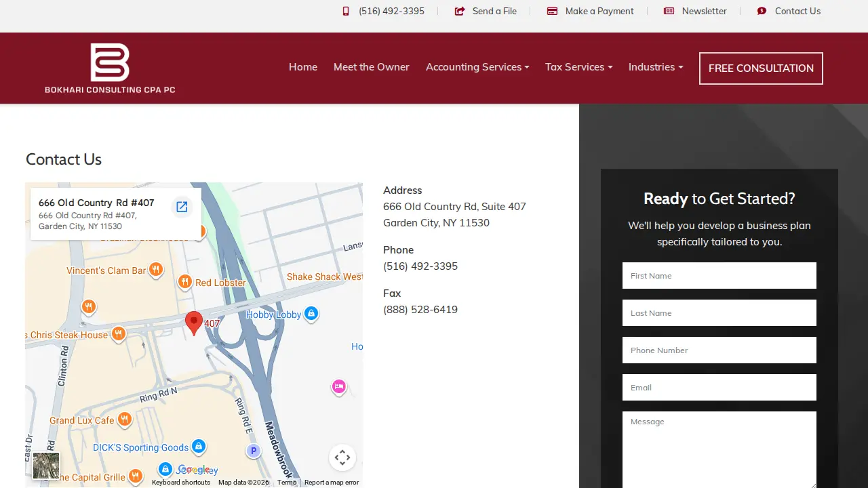868x488 pixels.
Task: Open the Make a Payment link
Action: pyautogui.click(x=599, y=11)
